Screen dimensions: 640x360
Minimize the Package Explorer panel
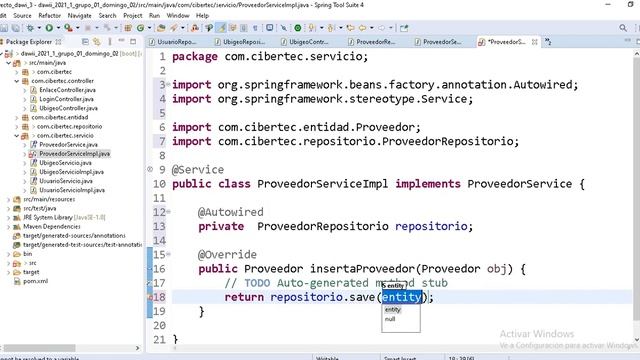pyautogui.click(x=121, y=41)
